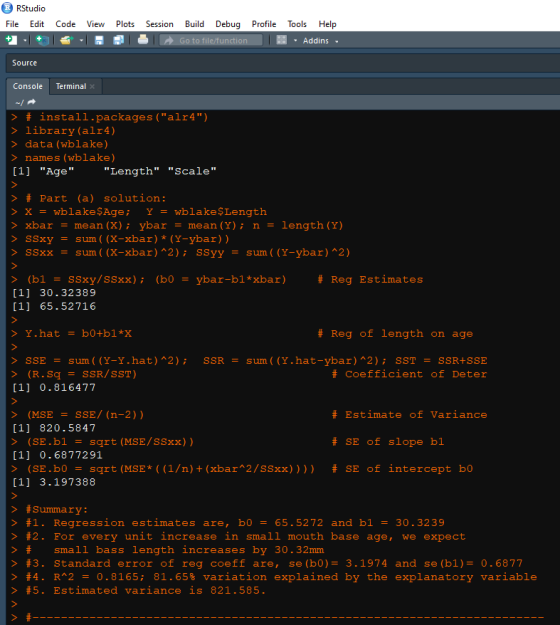Click the install.packages("alr4") comment line
Screen dimensions: 560x625
(x=117, y=117)
